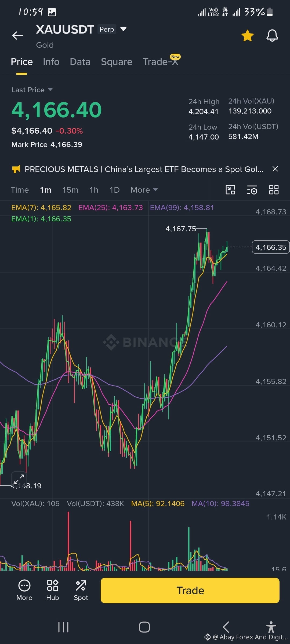This screenshot has height=644, width=290.
Task: Select the 1h chart interval
Action: click(x=94, y=190)
